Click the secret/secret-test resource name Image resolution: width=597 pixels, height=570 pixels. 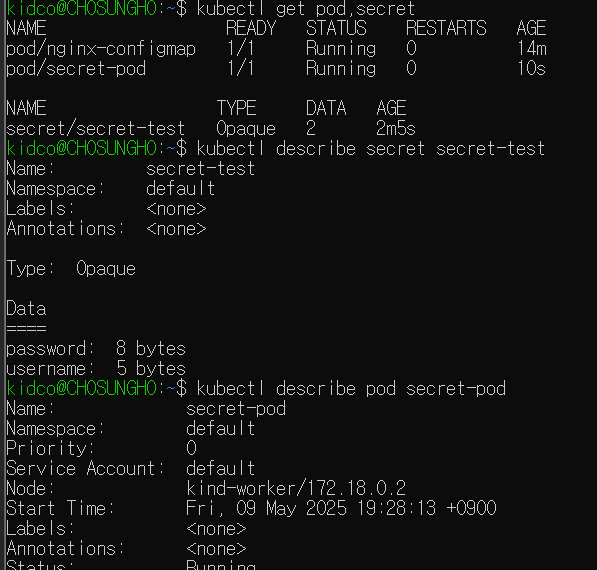[x=96, y=129]
